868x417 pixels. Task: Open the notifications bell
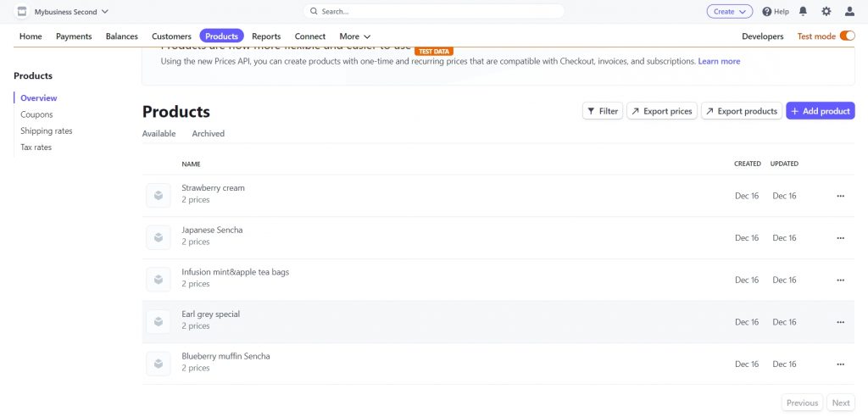(803, 11)
